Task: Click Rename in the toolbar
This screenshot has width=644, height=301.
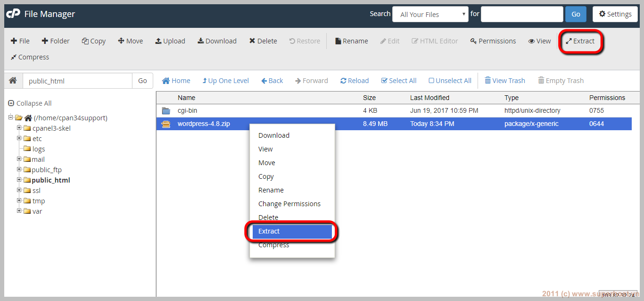Action: [x=352, y=41]
